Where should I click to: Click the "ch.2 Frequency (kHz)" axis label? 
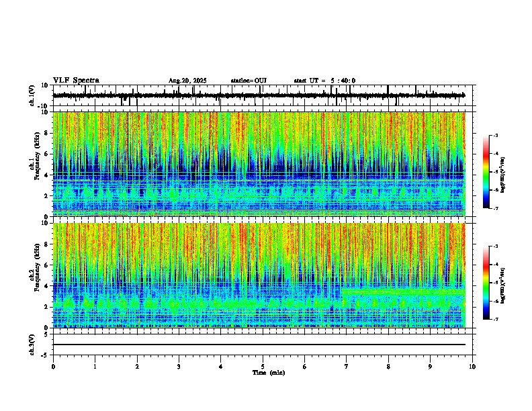34,267
